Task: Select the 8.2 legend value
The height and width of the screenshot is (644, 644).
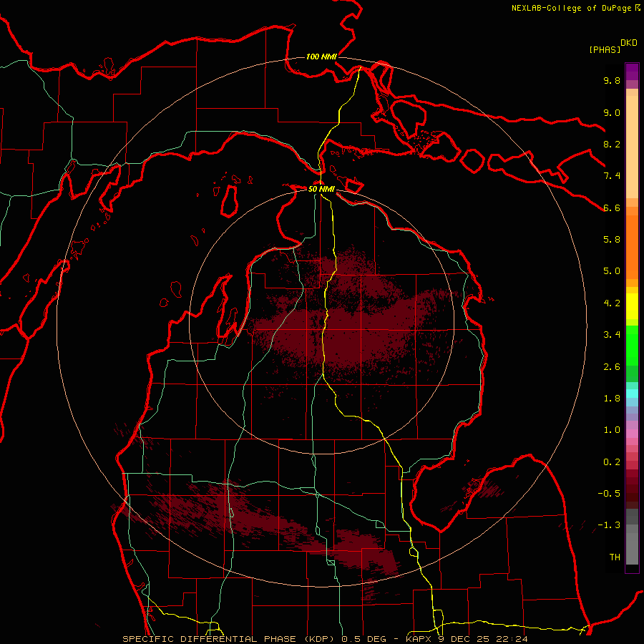Action: (612, 144)
